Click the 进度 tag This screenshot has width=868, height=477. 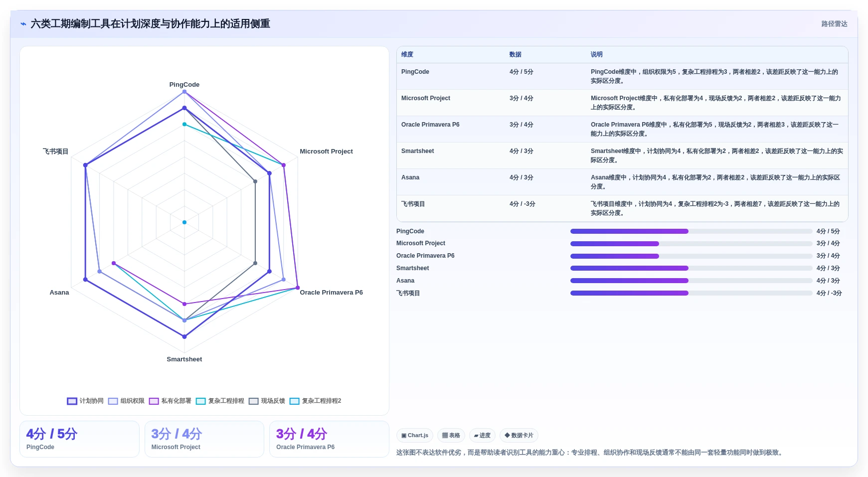click(x=482, y=436)
